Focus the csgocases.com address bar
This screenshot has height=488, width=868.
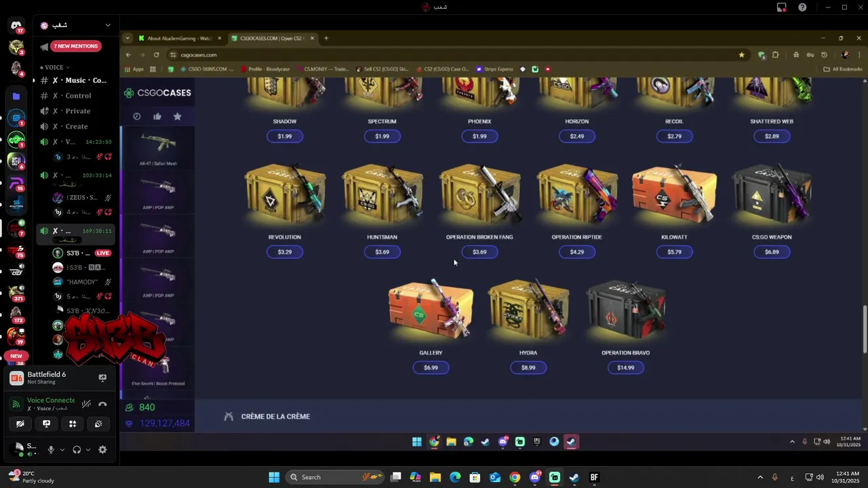(x=458, y=55)
